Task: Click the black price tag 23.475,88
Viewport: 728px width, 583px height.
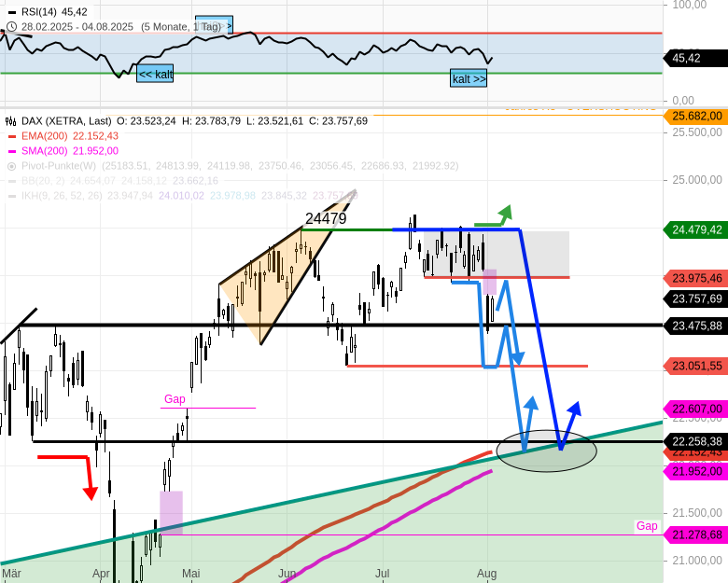Action: point(694,326)
